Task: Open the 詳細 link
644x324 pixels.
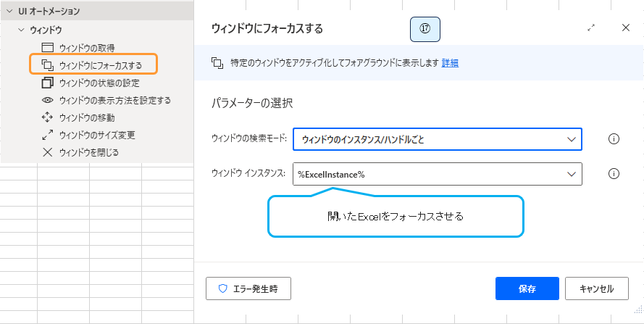Action: tap(450, 63)
